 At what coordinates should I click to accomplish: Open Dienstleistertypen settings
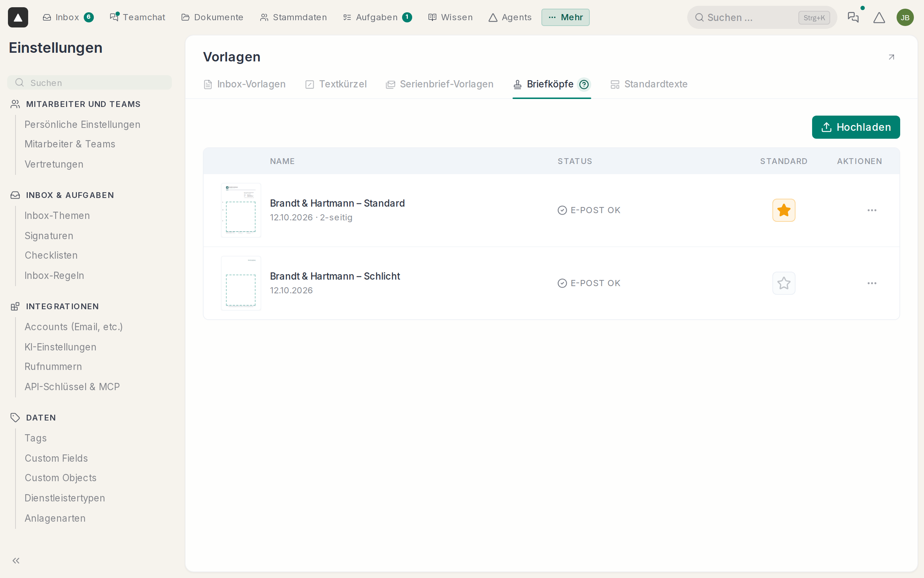tap(65, 498)
